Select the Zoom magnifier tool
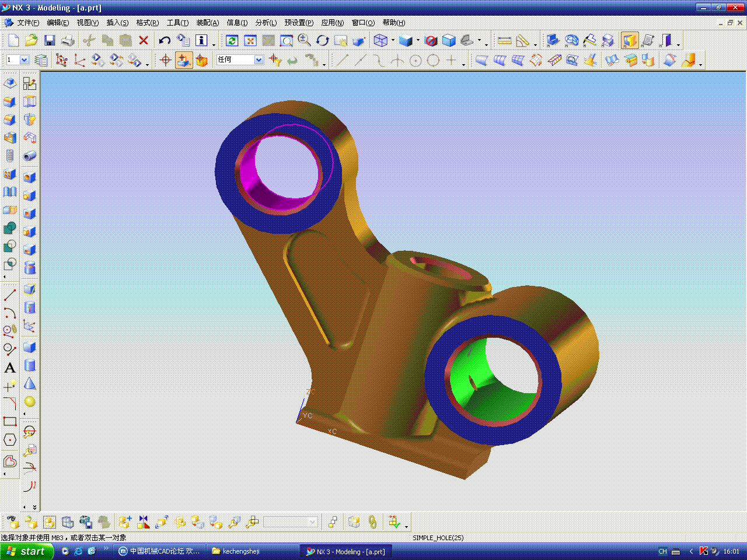The height and width of the screenshot is (560, 747). 304,40
